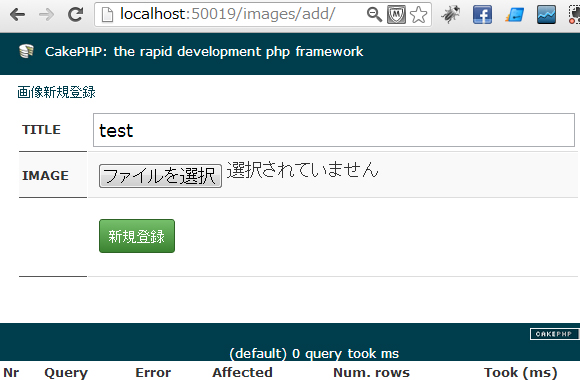Click the Num. rows column header
The image size is (580, 380).
371,372
